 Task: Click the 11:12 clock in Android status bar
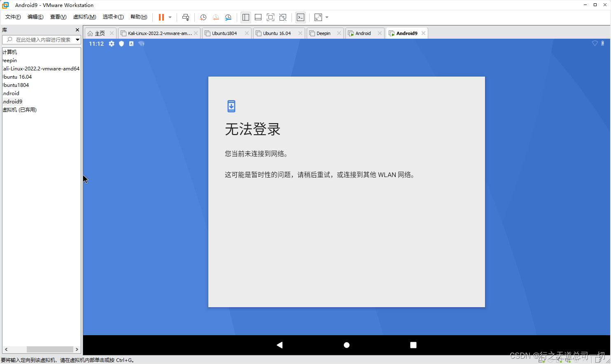96,44
